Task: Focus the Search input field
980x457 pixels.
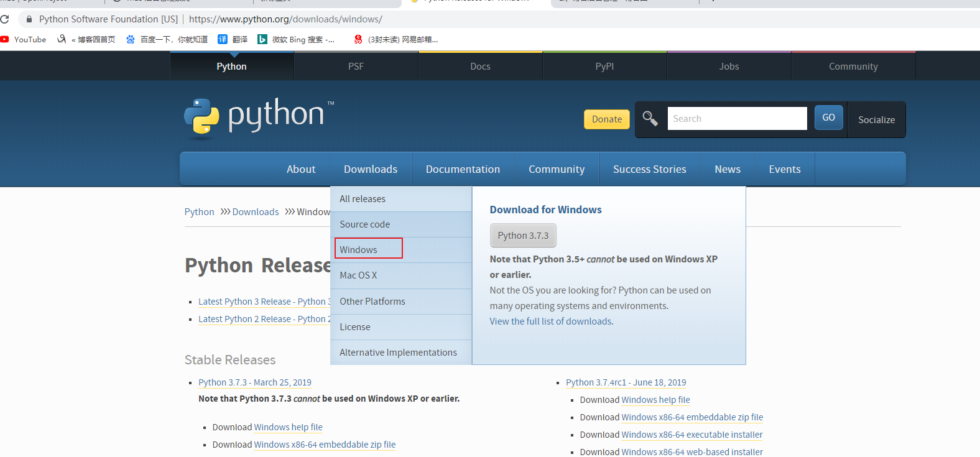Action: 737,119
